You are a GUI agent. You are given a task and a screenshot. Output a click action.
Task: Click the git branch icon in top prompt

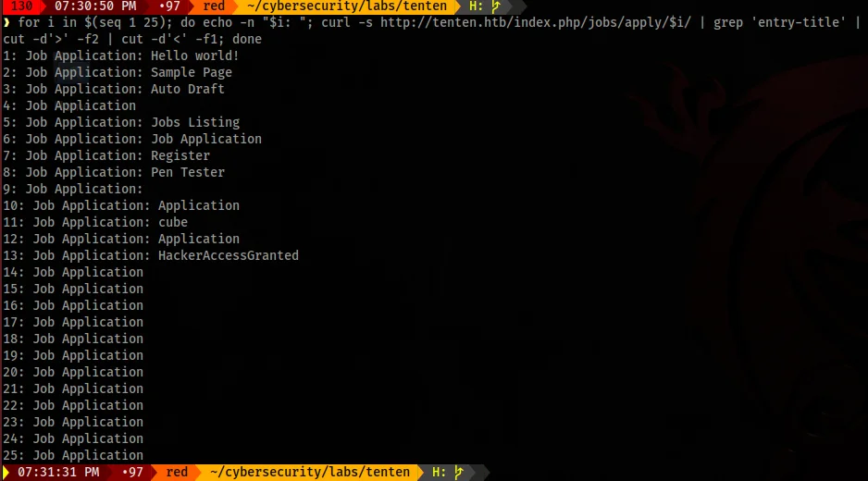(x=496, y=6)
